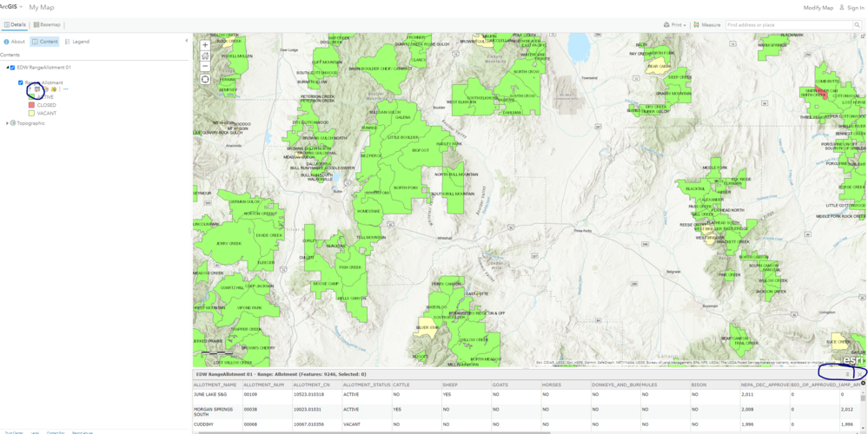Viewport: 868px width, 434px height.
Task: Click the About info icon
Action: 6,42
